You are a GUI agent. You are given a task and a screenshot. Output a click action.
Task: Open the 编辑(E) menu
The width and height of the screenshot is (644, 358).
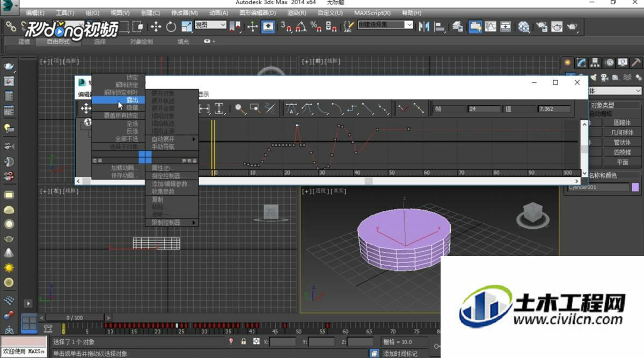tap(35, 12)
